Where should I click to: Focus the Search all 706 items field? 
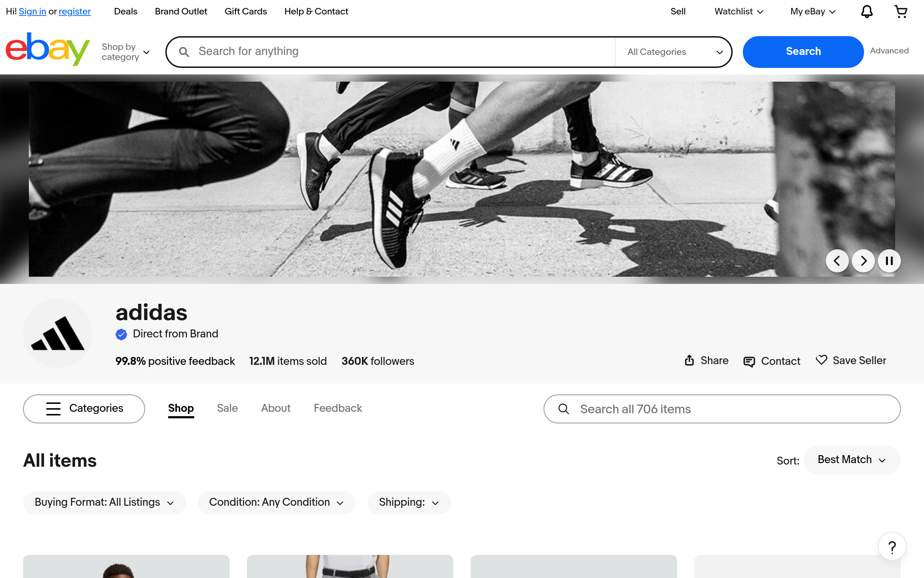[722, 409]
